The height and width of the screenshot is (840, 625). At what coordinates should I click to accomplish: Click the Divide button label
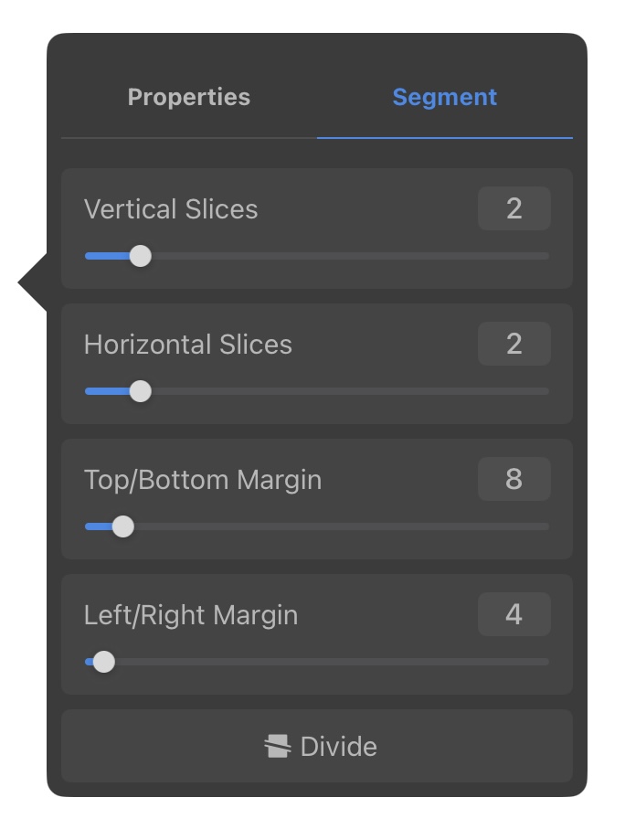[x=338, y=746]
